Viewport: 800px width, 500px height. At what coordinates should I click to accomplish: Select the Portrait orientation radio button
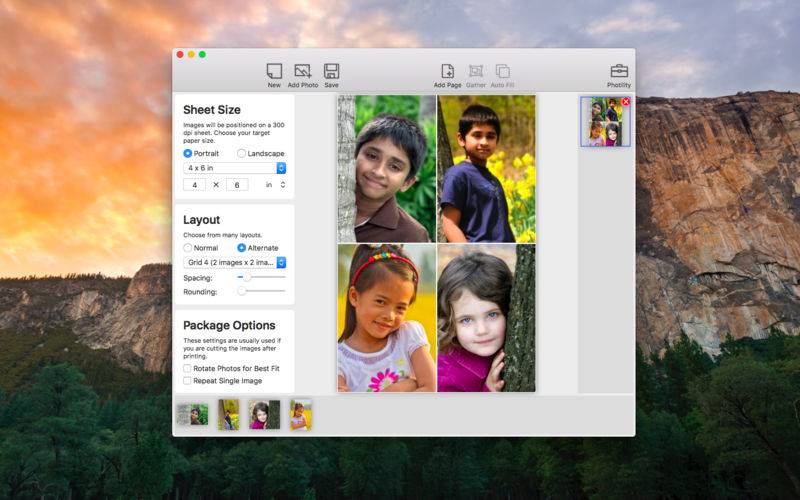point(188,153)
